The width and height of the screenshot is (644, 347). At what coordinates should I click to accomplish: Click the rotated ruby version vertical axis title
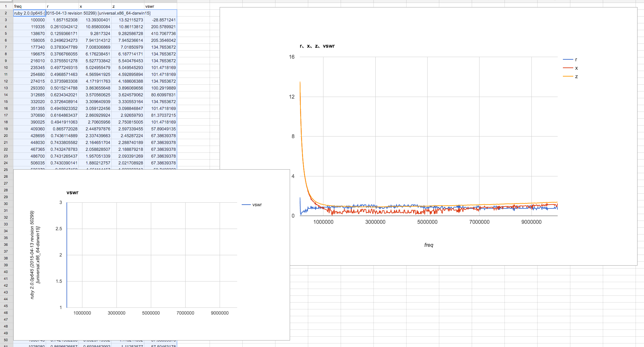pos(35,255)
